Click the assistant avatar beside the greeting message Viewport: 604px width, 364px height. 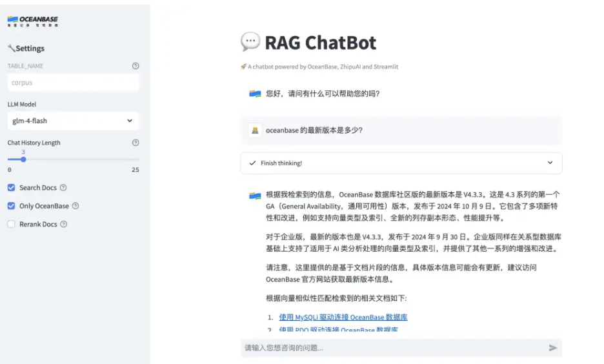coord(255,94)
